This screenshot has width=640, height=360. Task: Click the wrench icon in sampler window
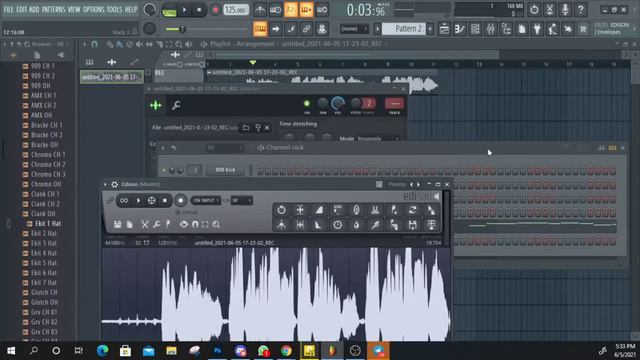(x=176, y=105)
